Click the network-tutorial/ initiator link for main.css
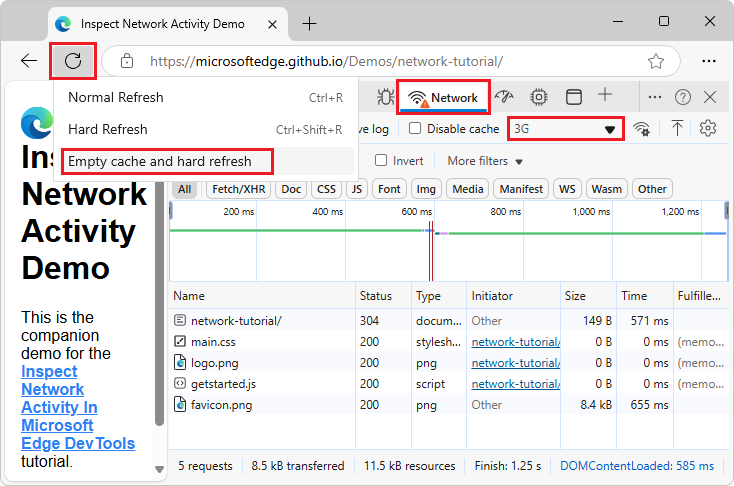 515,342
